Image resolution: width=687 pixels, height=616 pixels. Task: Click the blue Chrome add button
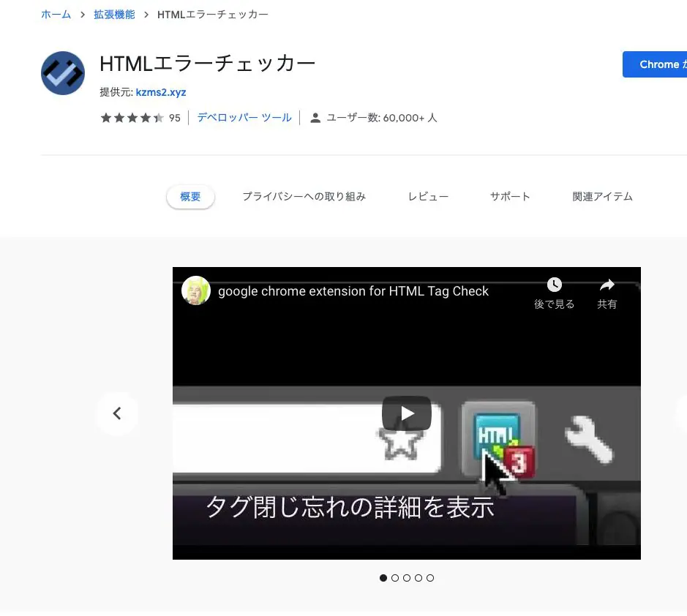point(655,64)
